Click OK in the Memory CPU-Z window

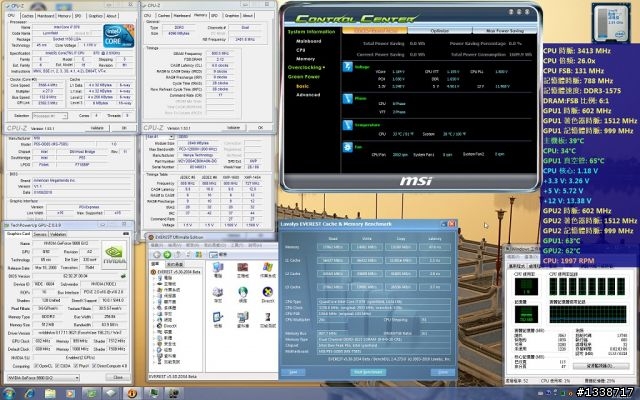point(260,128)
